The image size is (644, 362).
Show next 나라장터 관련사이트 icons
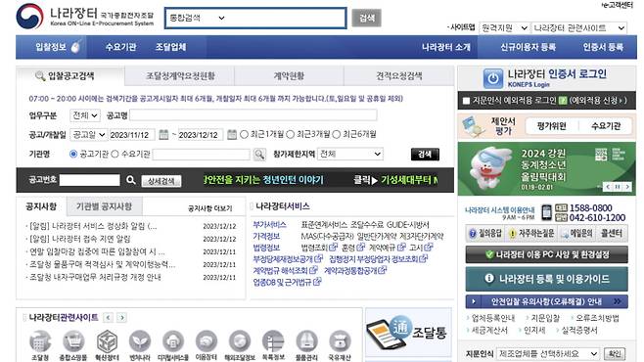pyautogui.click(x=122, y=317)
